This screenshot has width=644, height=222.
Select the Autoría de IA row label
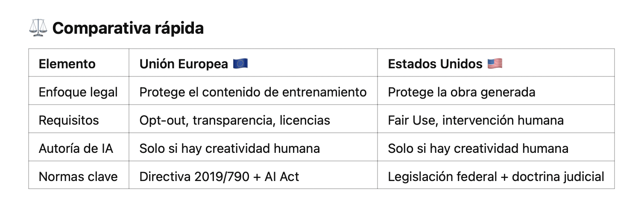point(76,148)
